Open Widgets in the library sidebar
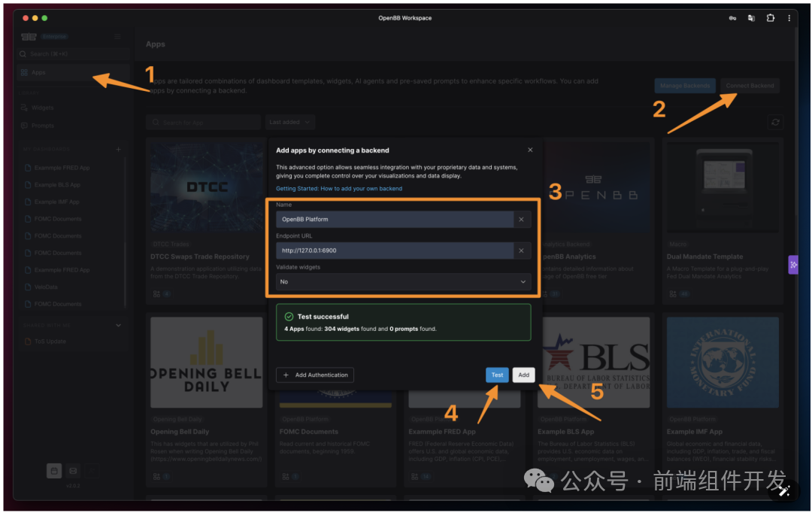The height and width of the screenshot is (513, 812). 42,108
